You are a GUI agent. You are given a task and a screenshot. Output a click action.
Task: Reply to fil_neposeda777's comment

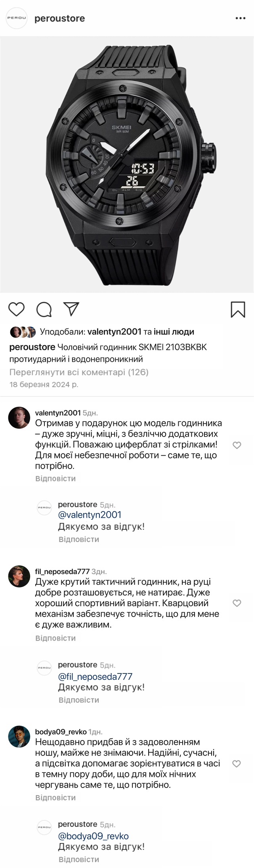(55, 638)
